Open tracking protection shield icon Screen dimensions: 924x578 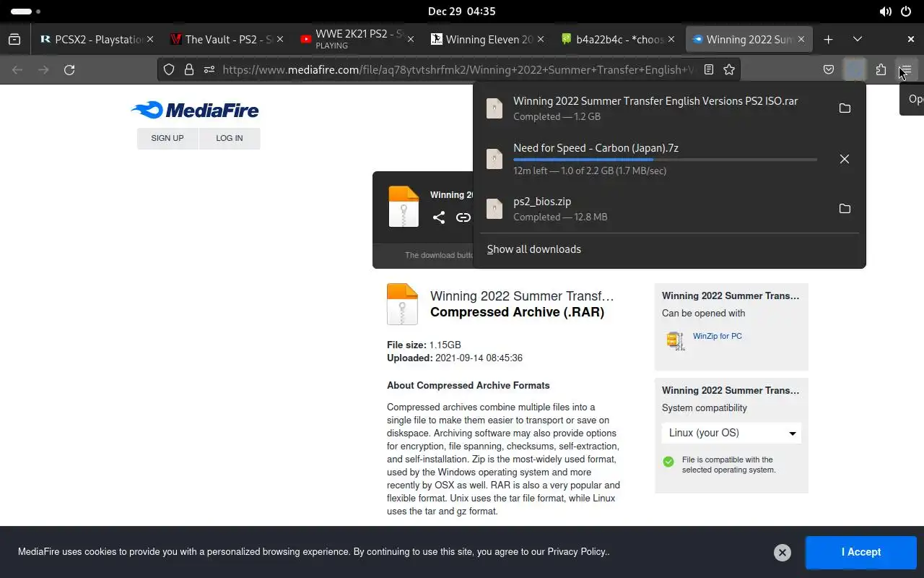169,70
